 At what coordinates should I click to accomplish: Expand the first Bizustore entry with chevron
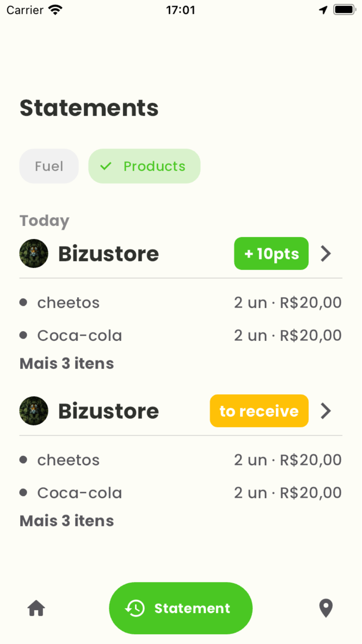click(326, 254)
